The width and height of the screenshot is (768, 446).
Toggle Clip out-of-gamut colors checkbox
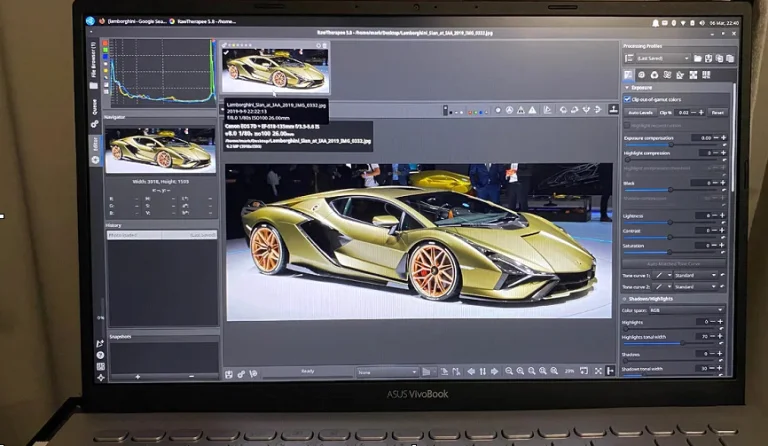(627, 99)
